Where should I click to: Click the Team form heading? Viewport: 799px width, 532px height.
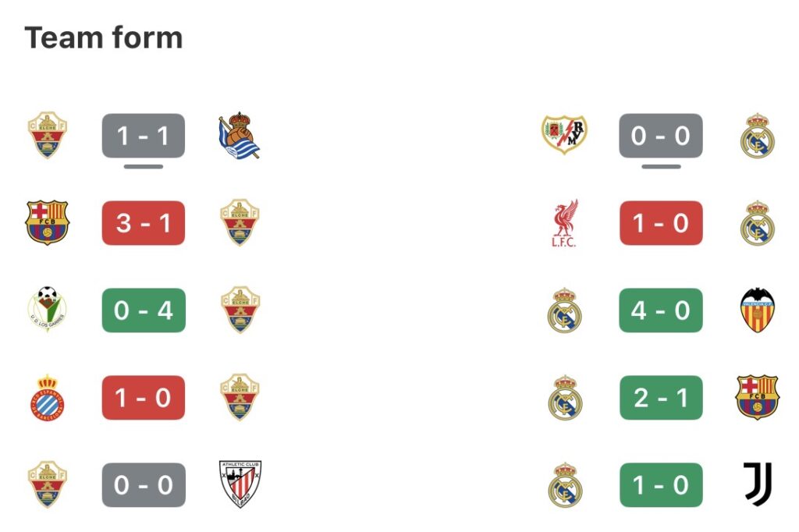(104, 37)
